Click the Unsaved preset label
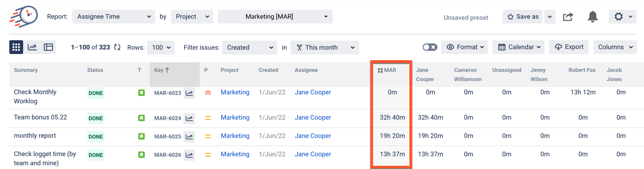The image size is (644, 169). tap(466, 17)
